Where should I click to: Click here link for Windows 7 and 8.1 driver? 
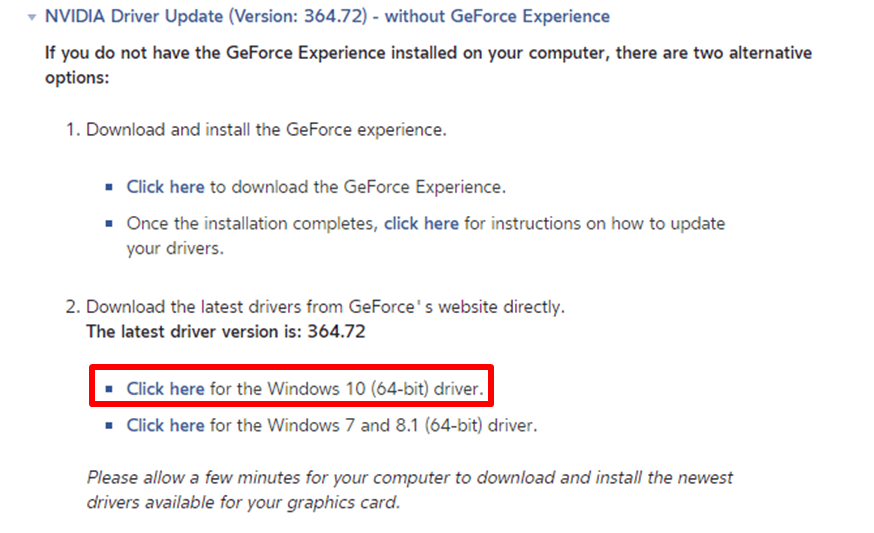click(x=165, y=425)
